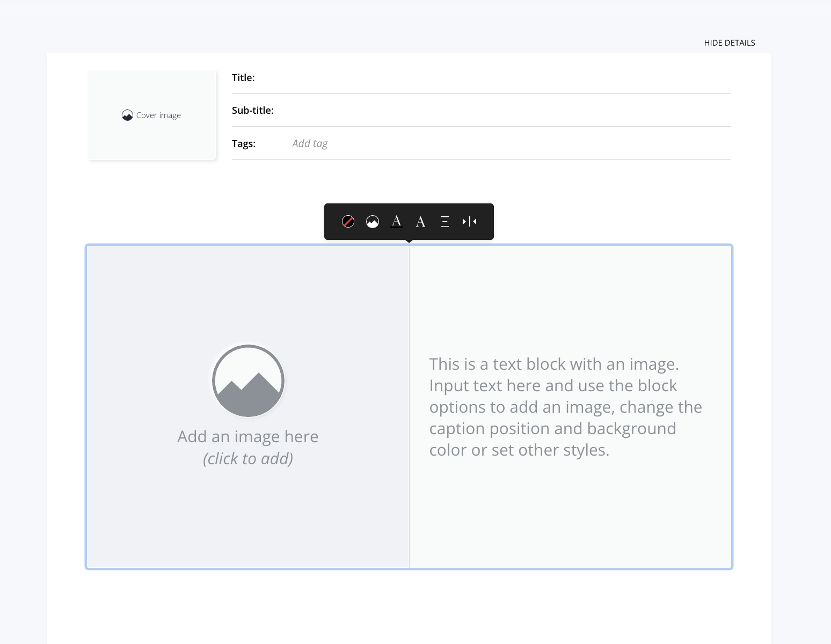831x644 pixels.
Task: Click the "Sub-title:" label
Action: coord(253,111)
